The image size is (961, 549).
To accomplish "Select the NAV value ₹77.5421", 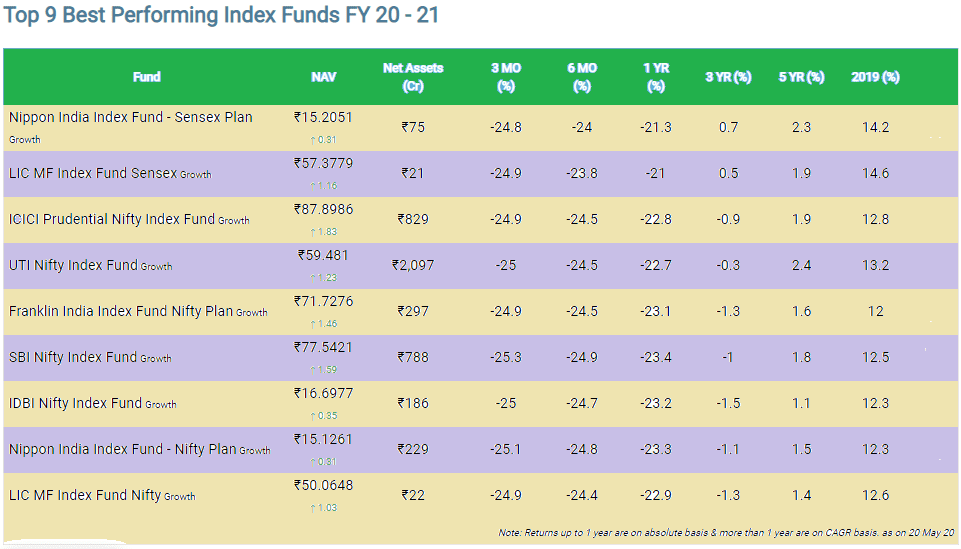I will [x=324, y=347].
